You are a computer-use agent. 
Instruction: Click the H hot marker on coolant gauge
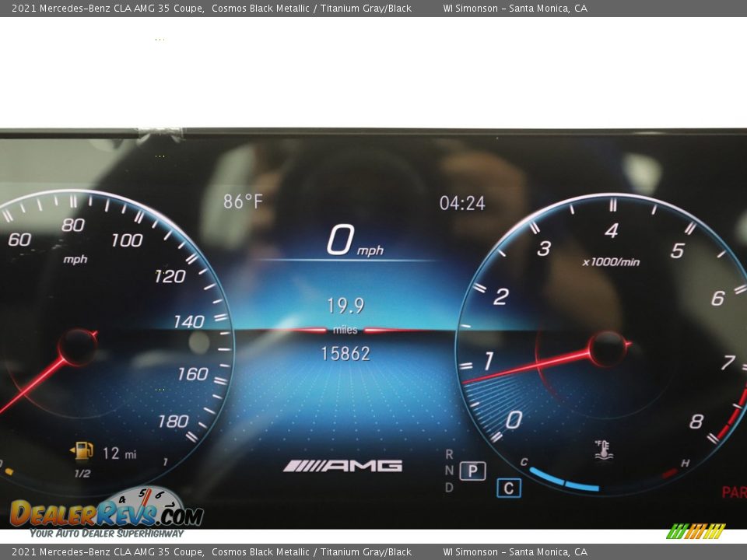click(x=685, y=463)
